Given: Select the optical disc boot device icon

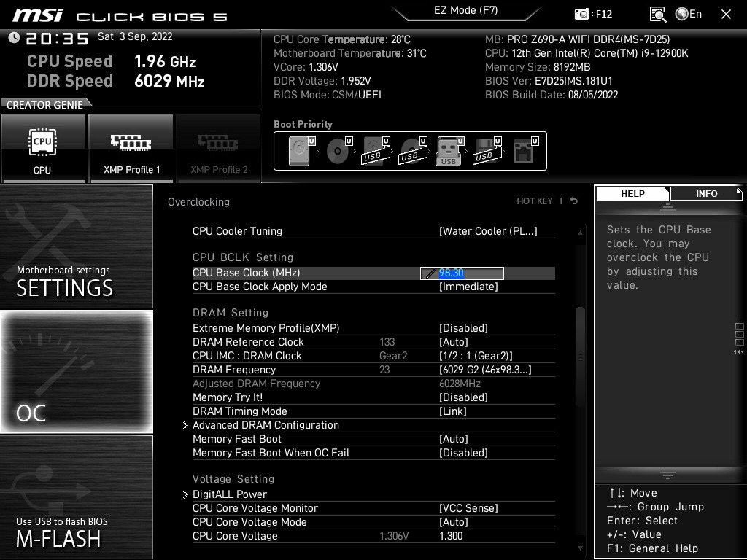Looking at the screenshot, I should 338,151.
